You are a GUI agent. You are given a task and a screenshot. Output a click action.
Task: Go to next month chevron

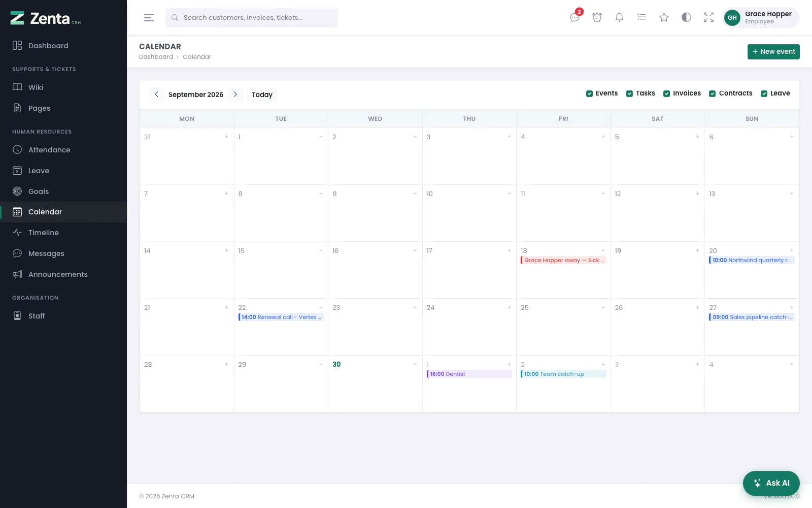[x=235, y=94]
